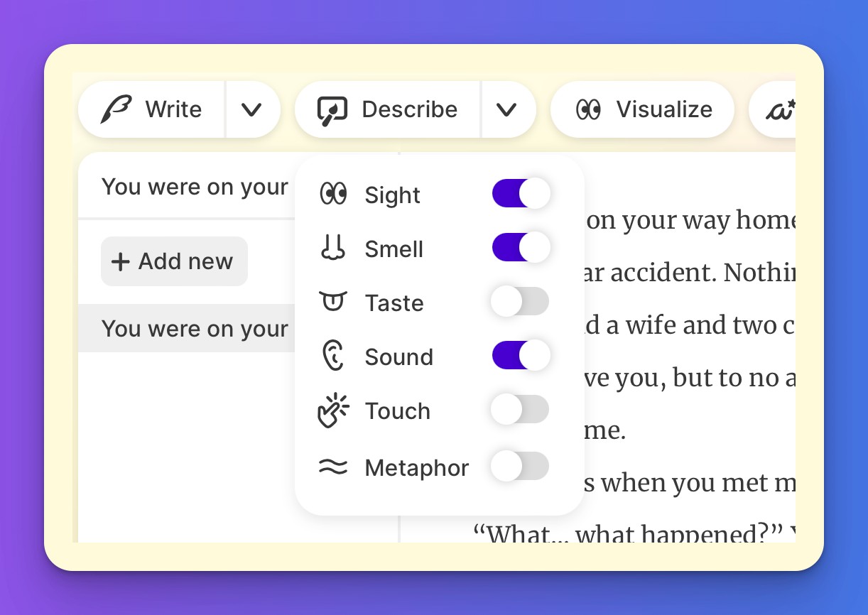Enable the Taste toggle switch
This screenshot has height=615, width=868.
click(x=520, y=302)
